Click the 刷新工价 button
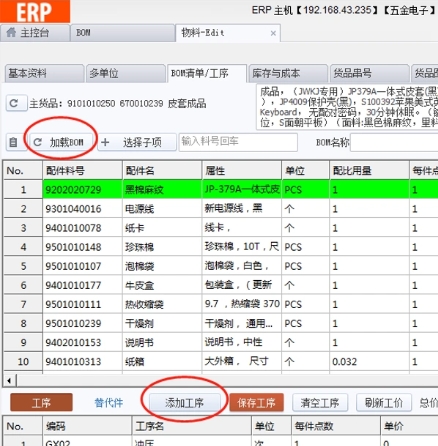Screen dimensions: 438x446 click(x=384, y=403)
